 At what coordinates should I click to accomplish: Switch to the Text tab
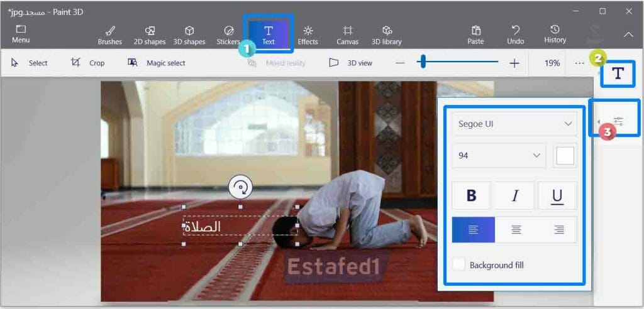coord(269,34)
